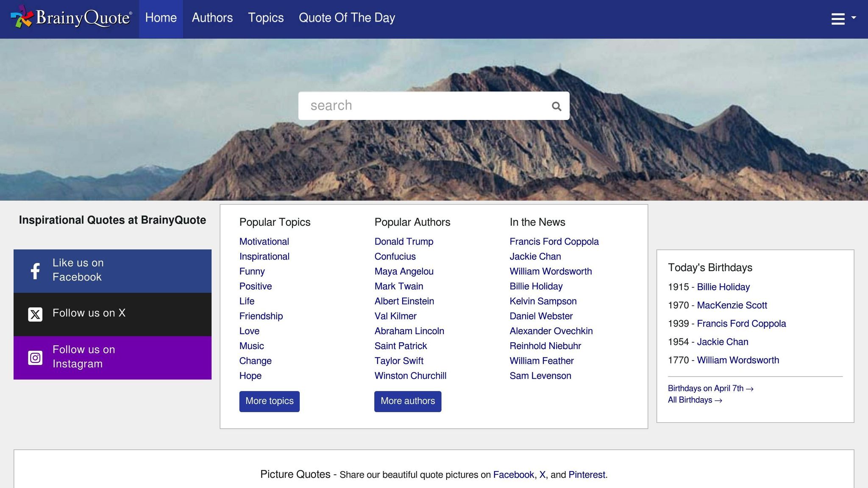Open the Inspirational topic link
868x488 pixels.
[264, 256]
